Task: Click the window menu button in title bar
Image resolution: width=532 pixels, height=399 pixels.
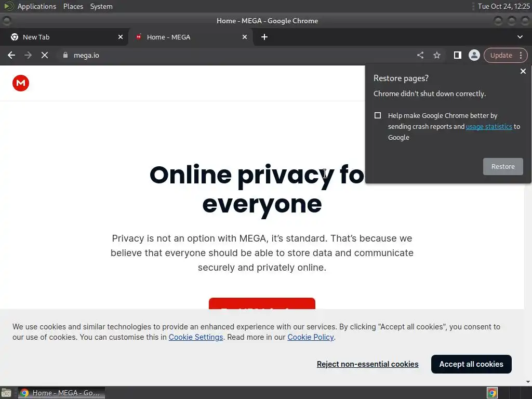Action: coord(6,21)
